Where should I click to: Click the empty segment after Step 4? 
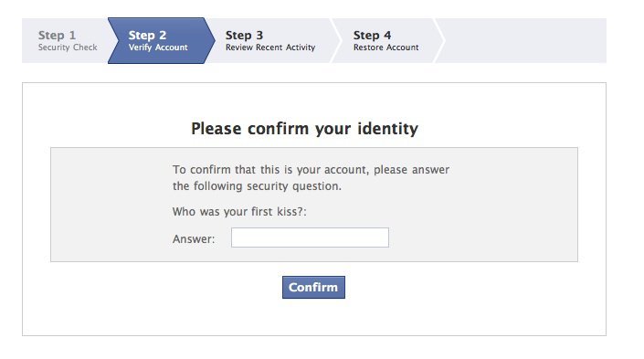523,41
